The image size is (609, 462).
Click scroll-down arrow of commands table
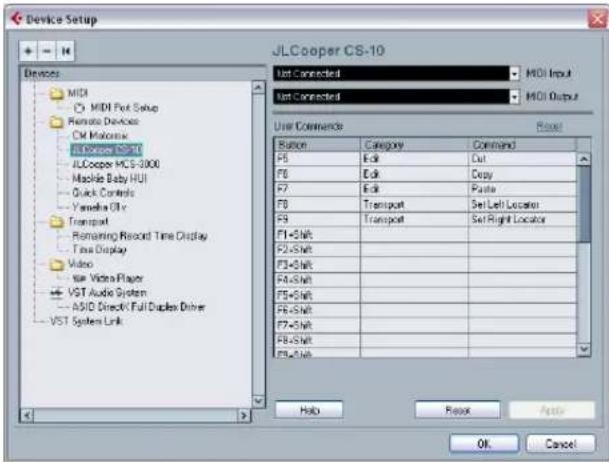(584, 349)
